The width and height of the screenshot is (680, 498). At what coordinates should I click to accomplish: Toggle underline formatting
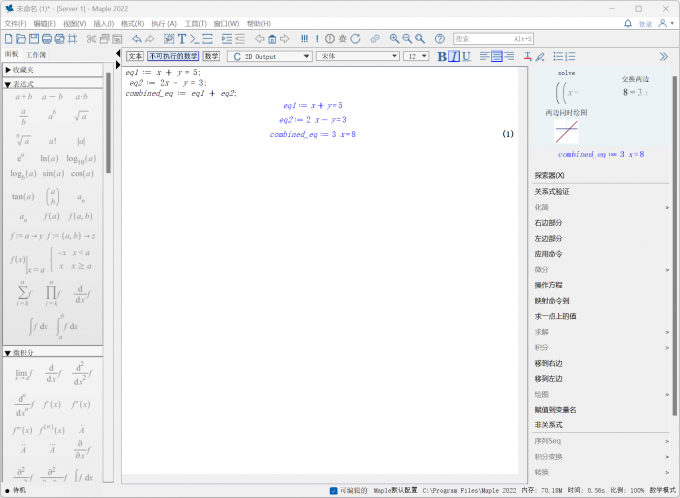tap(466, 56)
